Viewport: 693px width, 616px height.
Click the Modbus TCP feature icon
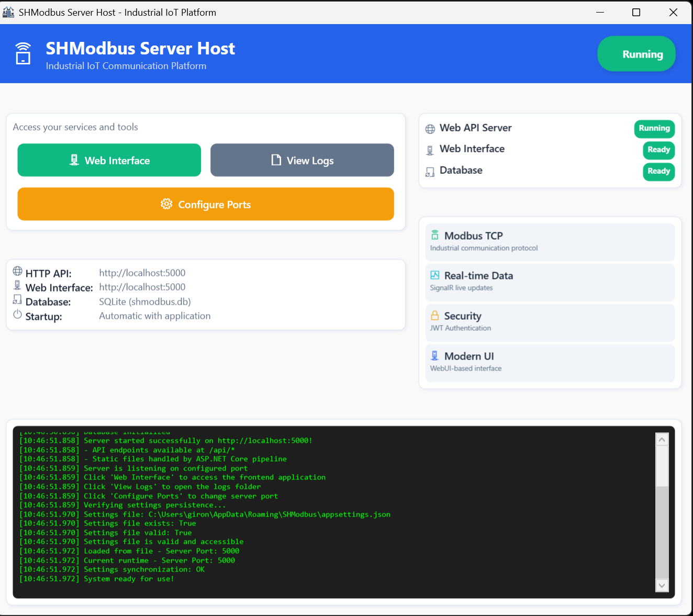(435, 235)
